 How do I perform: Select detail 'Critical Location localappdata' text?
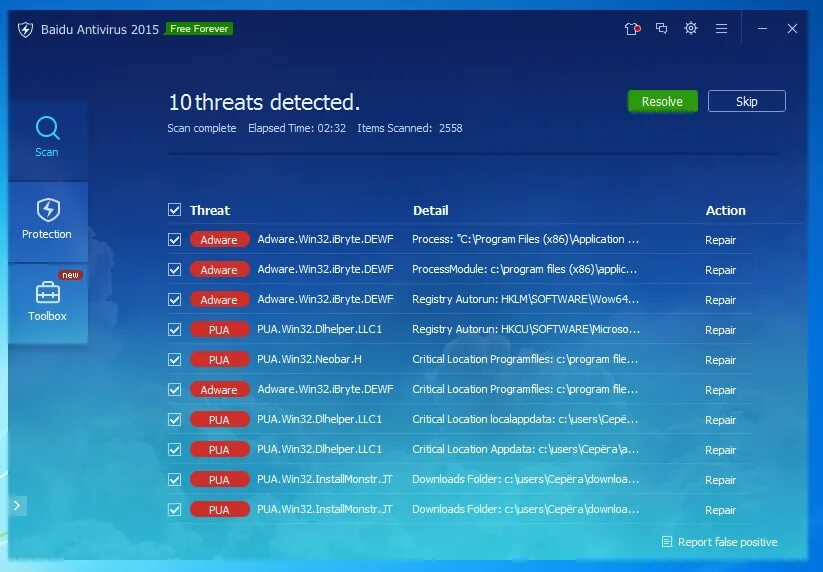(525, 419)
